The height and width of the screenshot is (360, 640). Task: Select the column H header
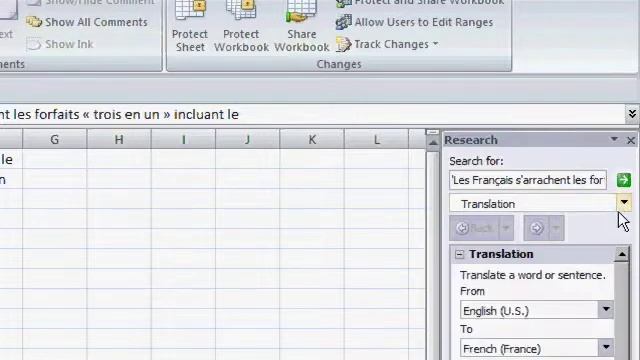click(x=119, y=140)
